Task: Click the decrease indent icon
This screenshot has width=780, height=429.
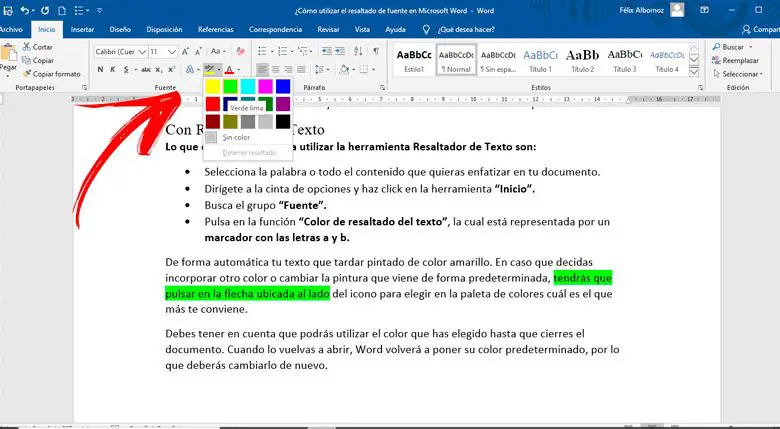Action: click(327, 51)
